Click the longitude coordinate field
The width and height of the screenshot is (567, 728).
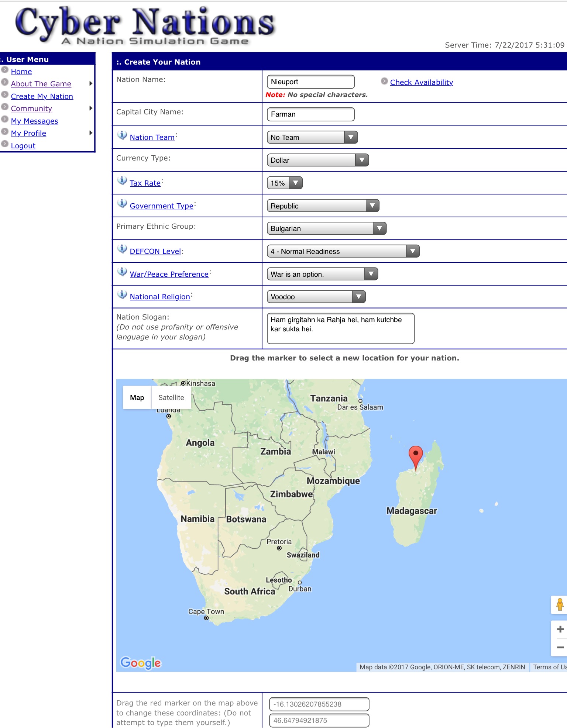[x=319, y=720]
